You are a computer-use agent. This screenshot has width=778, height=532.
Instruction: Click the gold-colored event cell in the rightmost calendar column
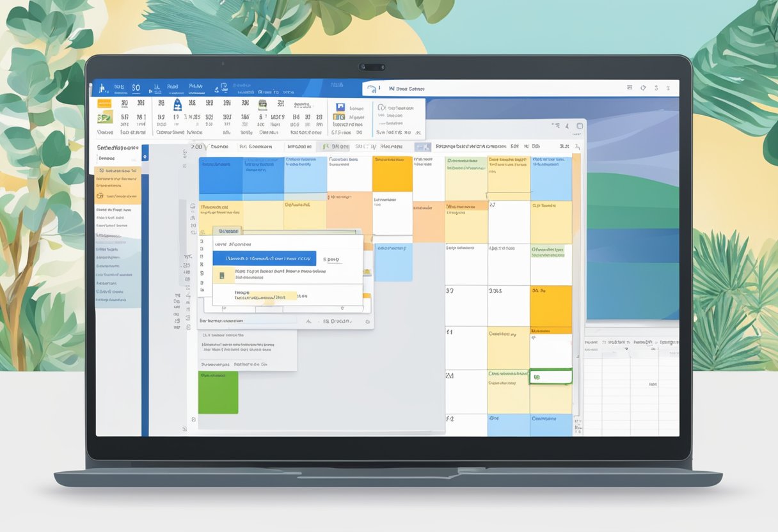click(551, 306)
